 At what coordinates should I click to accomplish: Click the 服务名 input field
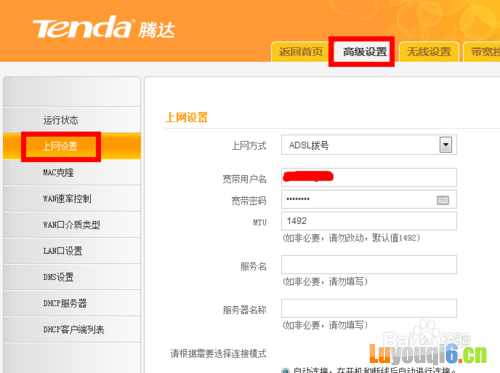coord(369,265)
